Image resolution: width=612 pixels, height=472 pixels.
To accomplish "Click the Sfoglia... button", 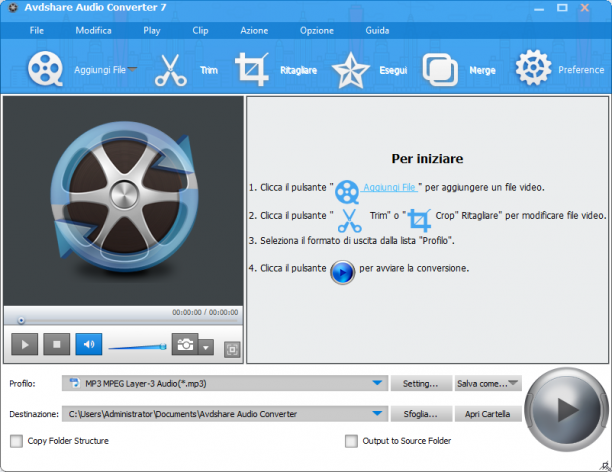I will tap(421, 414).
